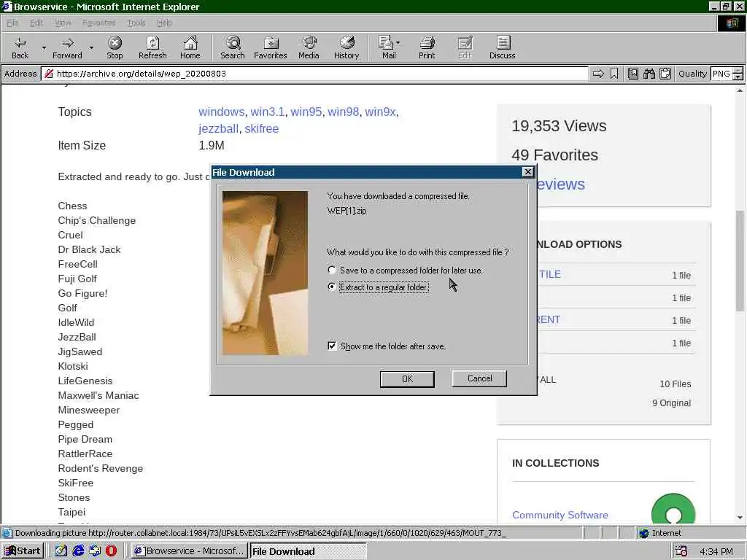Click the Windows flag logo at top right
The image size is (747, 560).
731,23
